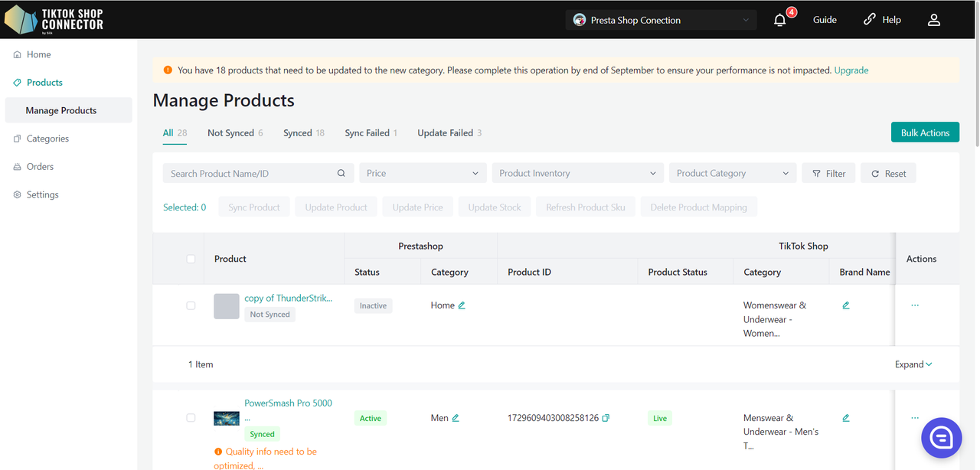The height and width of the screenshot is (470, 980).
Task: Click the Womenswear & Underwear category text
Action: [x=775, y=319]
